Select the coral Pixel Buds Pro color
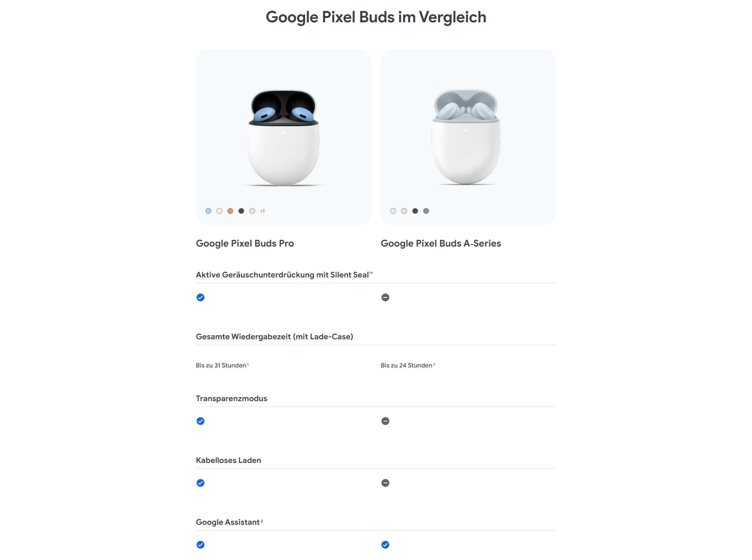This screenshot has width=752, height=560. 230,211
